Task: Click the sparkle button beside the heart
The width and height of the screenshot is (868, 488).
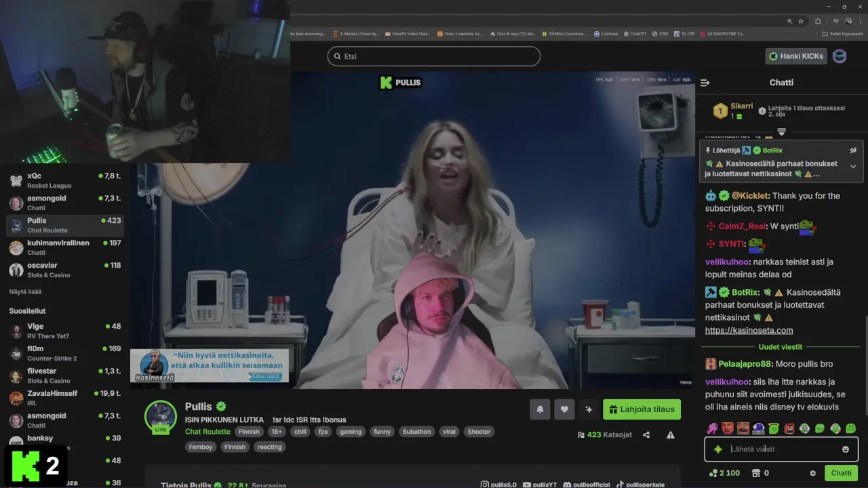Action: click(x=589, y=409)
